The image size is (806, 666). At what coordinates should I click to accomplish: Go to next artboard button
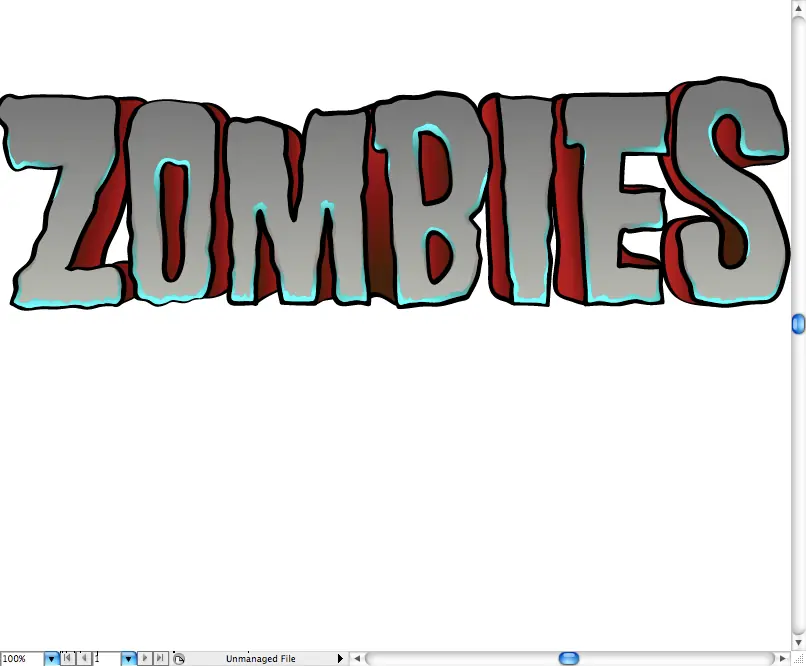pyautogui.click(x=145, y=658)
